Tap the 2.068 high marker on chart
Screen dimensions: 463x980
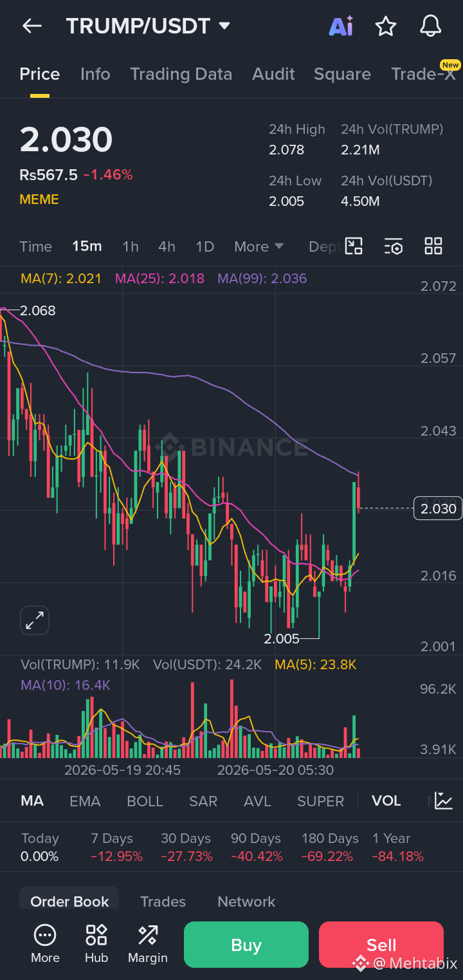pyautogui.click(x=37, y=310)
